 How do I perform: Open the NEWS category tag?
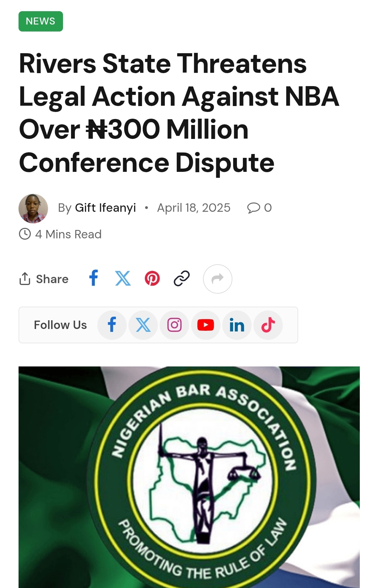41,21
